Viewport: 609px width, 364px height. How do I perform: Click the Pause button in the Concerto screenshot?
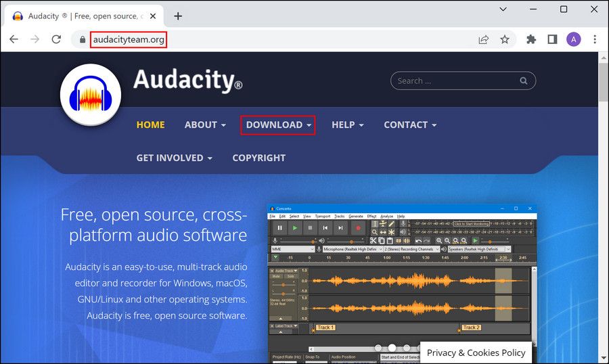[280, 228]
